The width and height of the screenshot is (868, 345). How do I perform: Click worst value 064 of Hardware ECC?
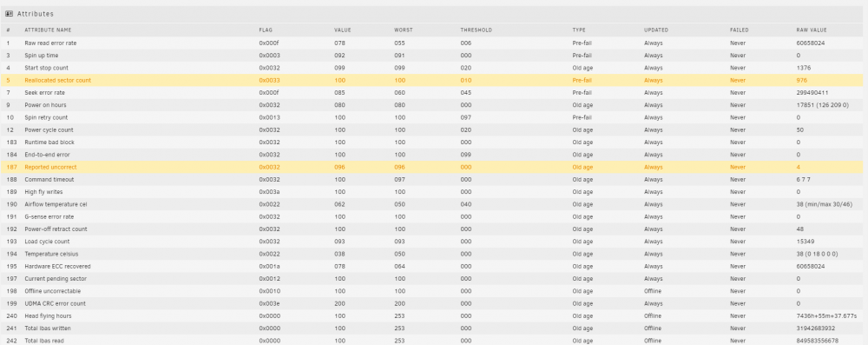(x=399, y=266)
